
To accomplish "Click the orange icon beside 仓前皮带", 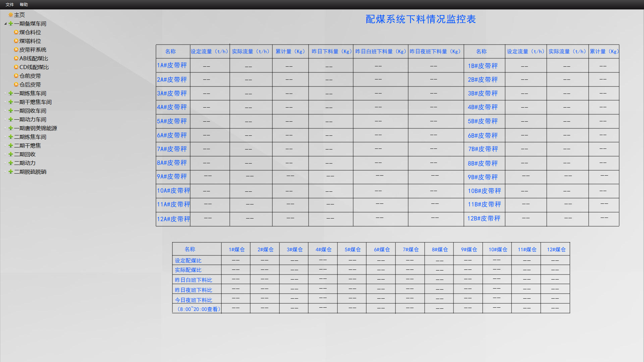I will click(16, 76).
